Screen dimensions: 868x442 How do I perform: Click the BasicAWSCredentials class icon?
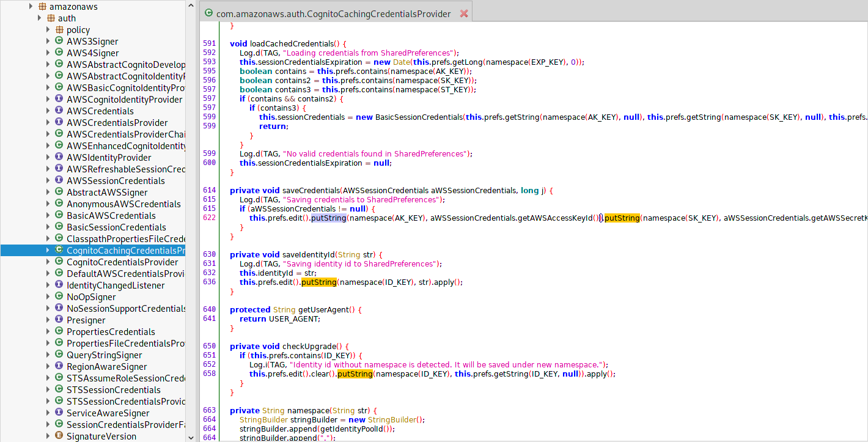59,216
